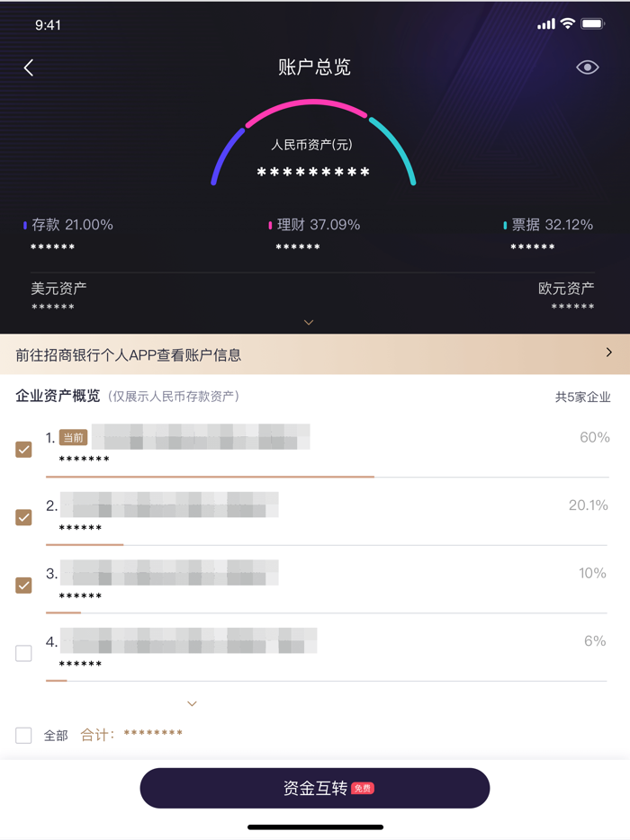Screen dimensions: 630x840
Task: Open the banner's right chevron for account info
Action: [611, 352]
